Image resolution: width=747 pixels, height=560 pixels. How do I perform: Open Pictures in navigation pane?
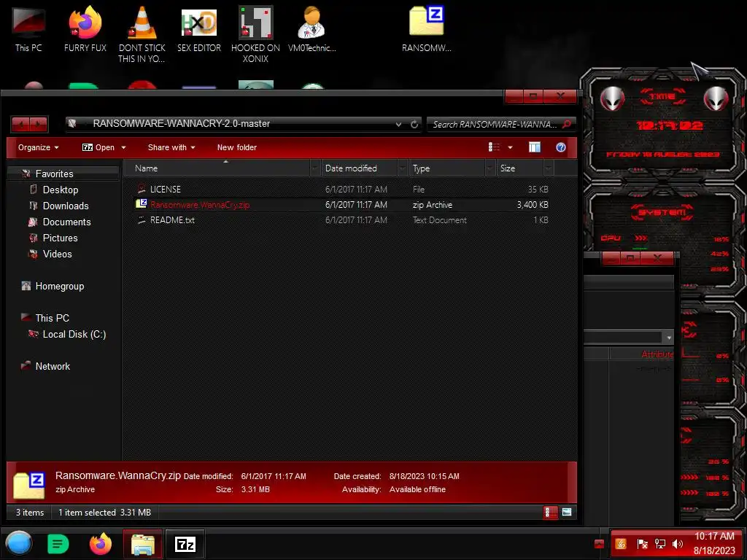coord(60,238)
